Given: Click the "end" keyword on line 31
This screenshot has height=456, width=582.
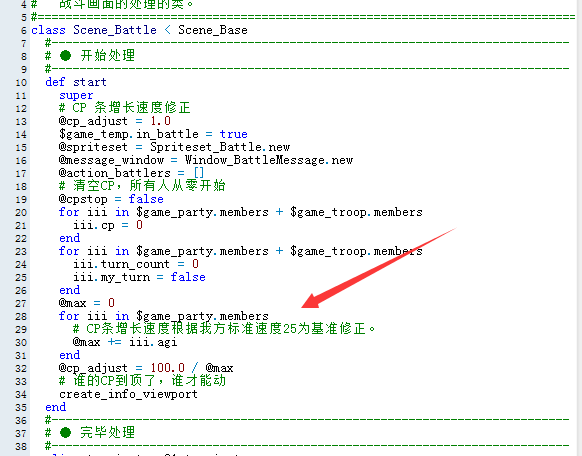Looking at the screenshot, I should [69, 355].
